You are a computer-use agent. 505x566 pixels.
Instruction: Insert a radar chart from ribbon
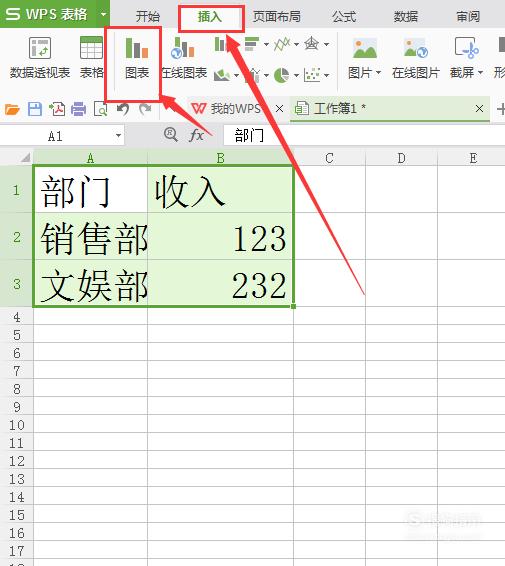[311, 44]
